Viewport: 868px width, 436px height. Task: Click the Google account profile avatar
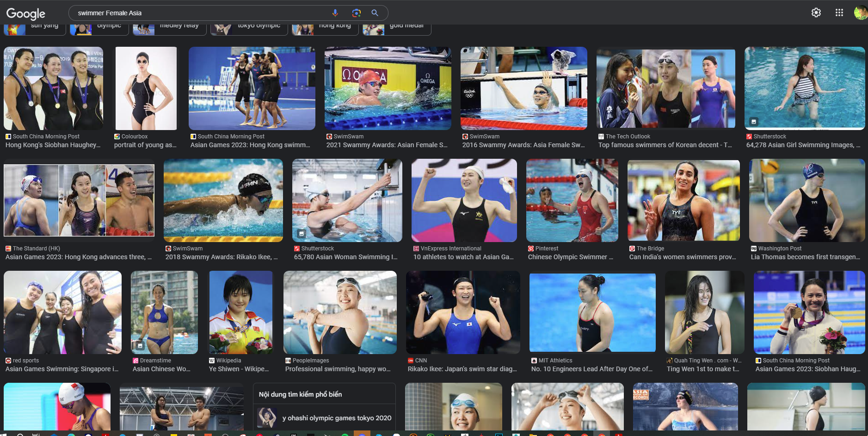pos(860,12)
